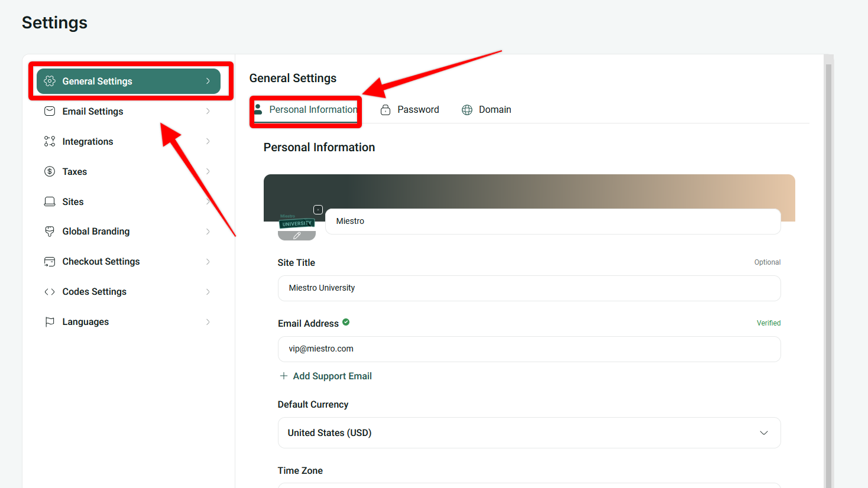Click the General Settings gear icon
The width and height of the screenshot is (868, 488).
(x=50, y=81)
